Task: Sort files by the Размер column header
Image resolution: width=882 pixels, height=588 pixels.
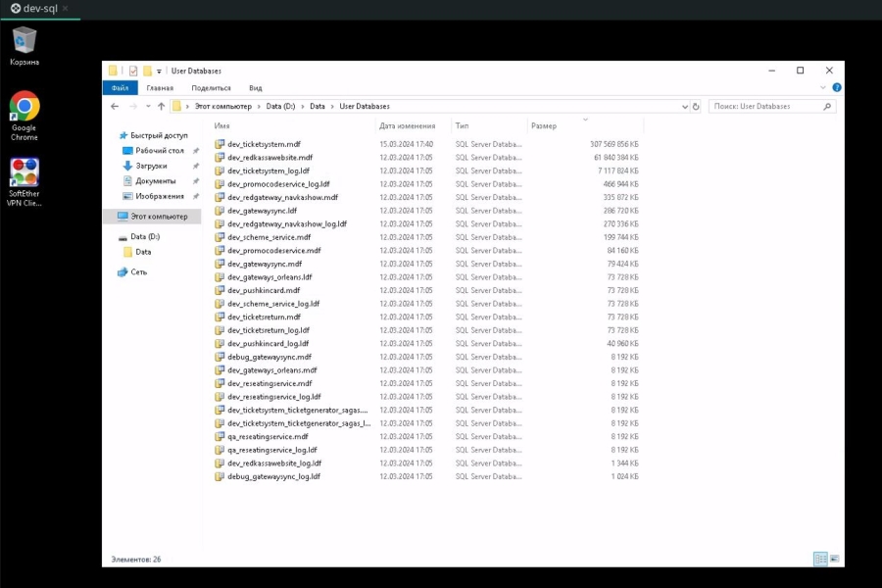Action: pos(544,125)
